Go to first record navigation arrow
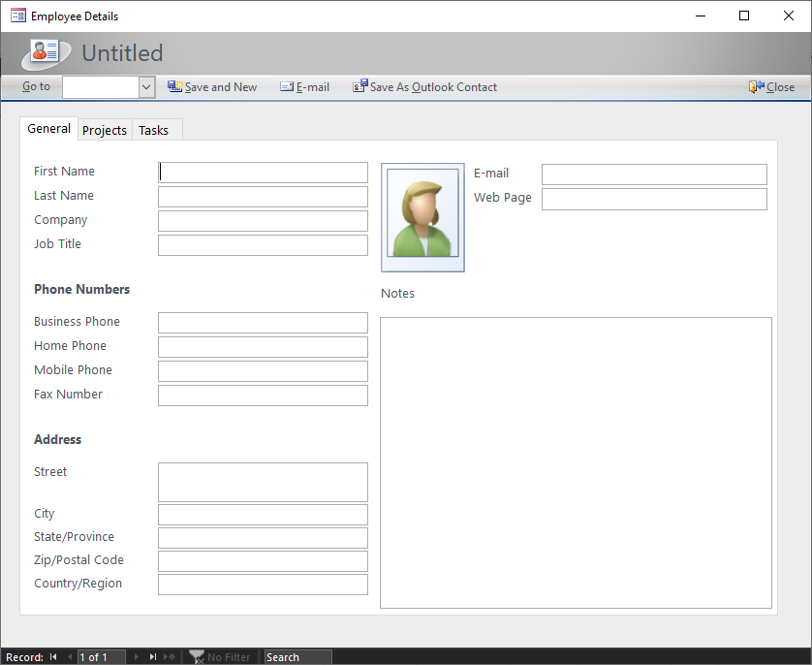Viewport: 812px width, 665px height. 53,657
